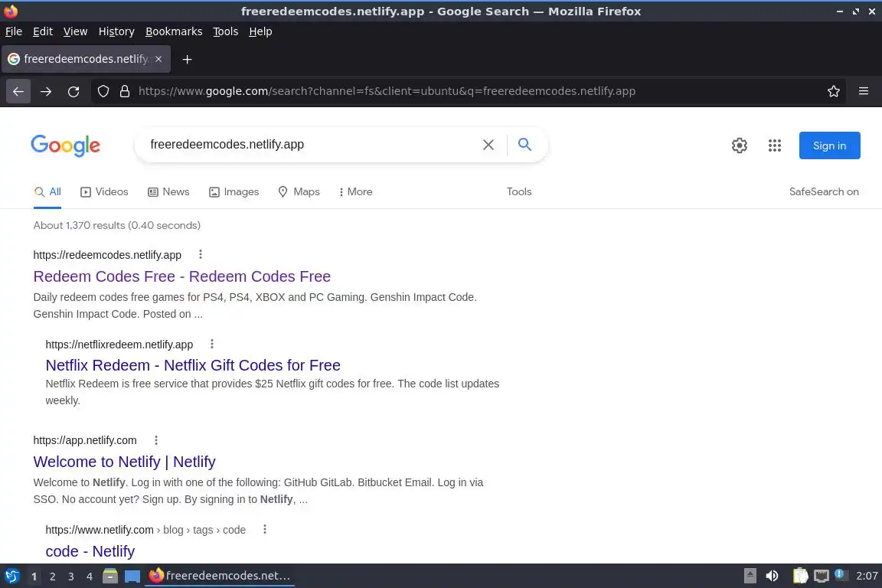
Task: Open file manager from the taskbar
Action: 110,577
